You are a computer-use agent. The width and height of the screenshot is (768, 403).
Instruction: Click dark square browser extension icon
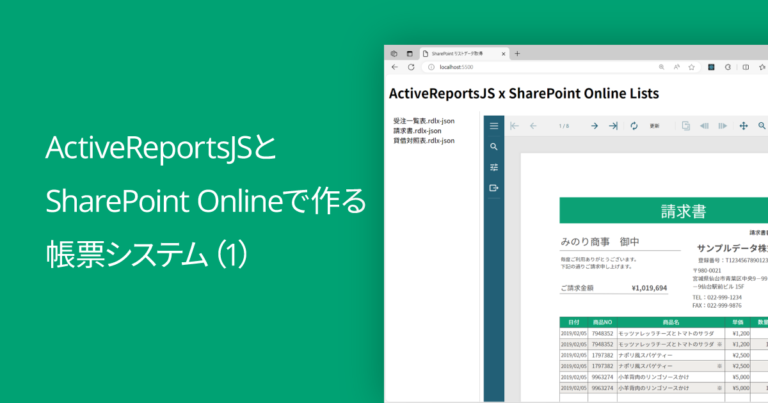tap(711, 67)
